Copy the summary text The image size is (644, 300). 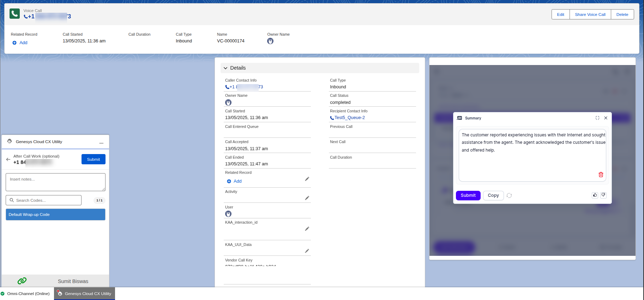493,195
